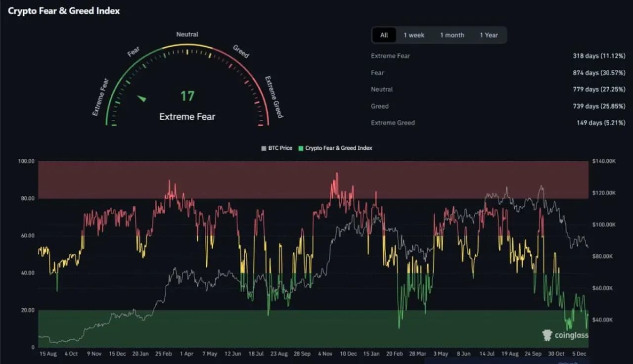Click the coinglass logo watermark
The height and width of the screenshot is (364, 633).
click(x=565, y=335)
